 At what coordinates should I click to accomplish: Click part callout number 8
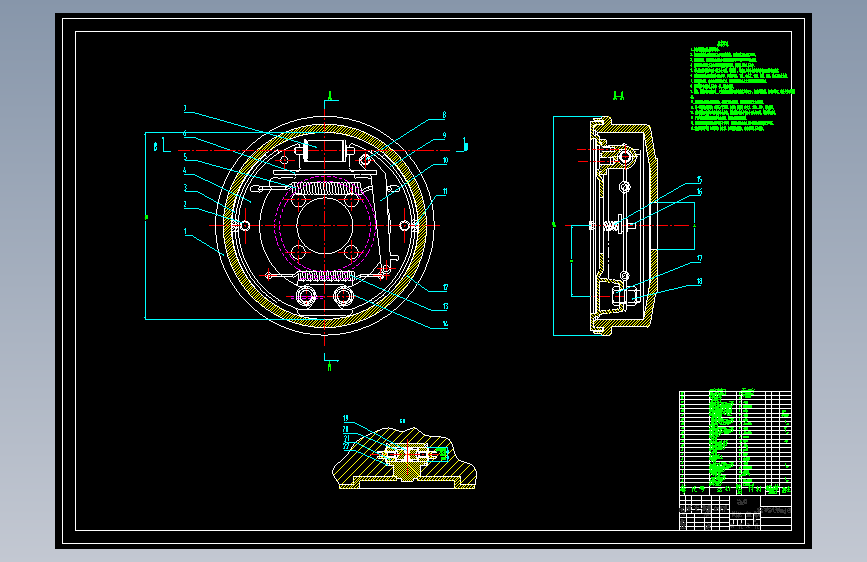click(444, 115)
